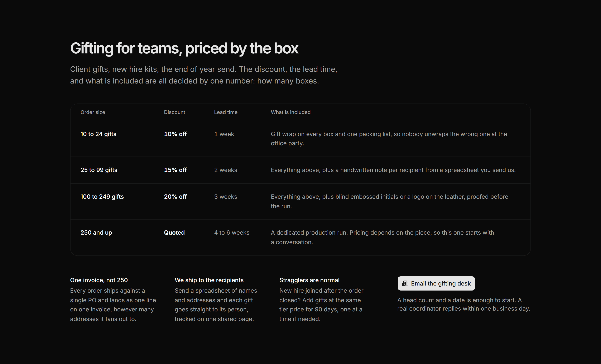Viewport: 601px width, 364px height.
Task: Click the 'Send a spreadsheet of names' paragraph
Action: [216, 305]
